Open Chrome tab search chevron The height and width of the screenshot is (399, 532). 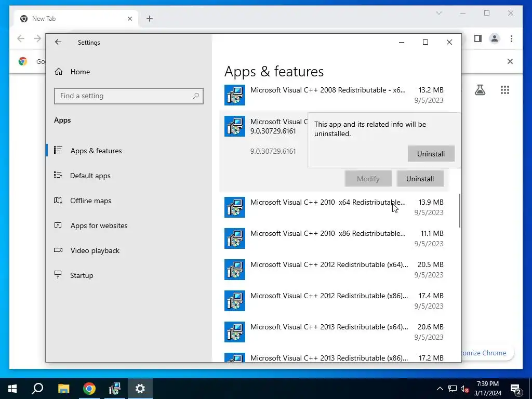[438, 13]
